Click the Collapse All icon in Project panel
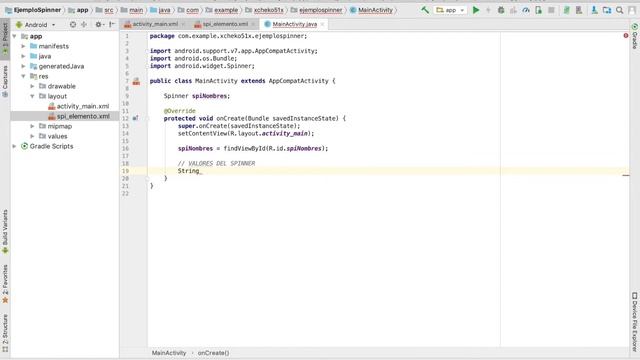 [x=84, y=25]
